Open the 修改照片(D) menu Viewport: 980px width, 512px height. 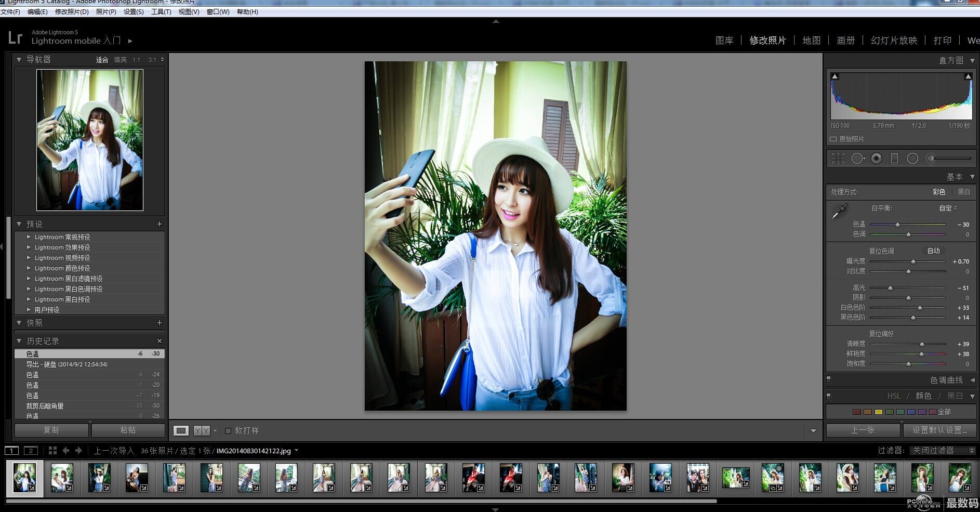pos(72,12)
